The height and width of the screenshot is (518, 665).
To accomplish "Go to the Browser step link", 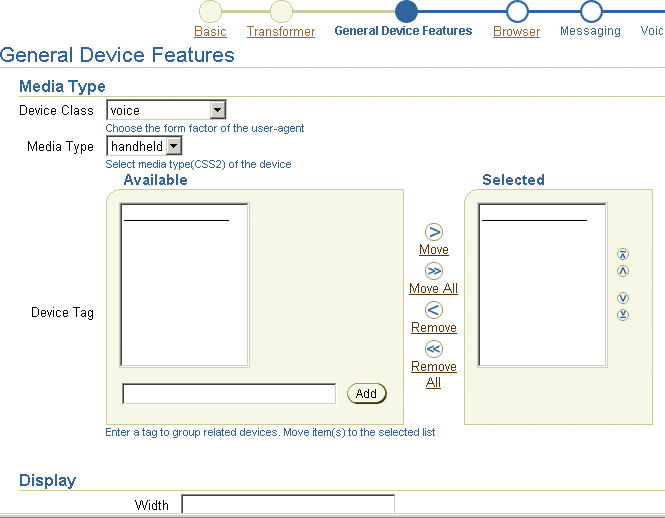I will [517, 31].
